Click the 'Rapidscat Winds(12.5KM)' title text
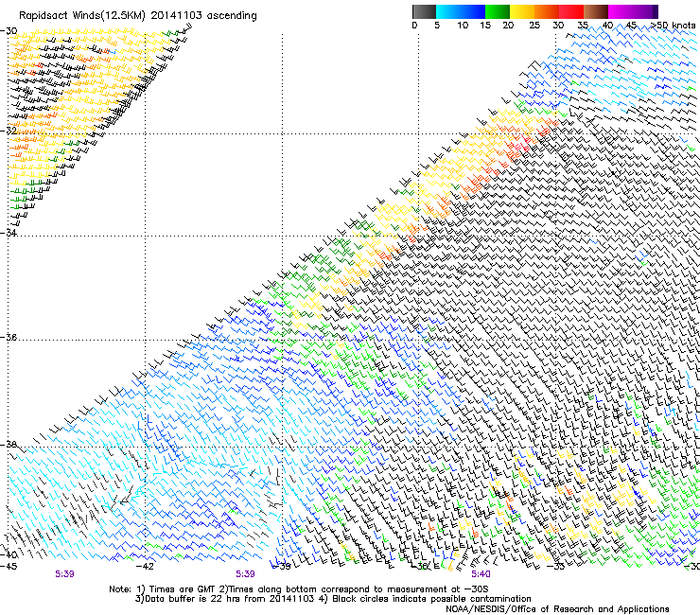700x615 pixels. (x=82, y=16)
